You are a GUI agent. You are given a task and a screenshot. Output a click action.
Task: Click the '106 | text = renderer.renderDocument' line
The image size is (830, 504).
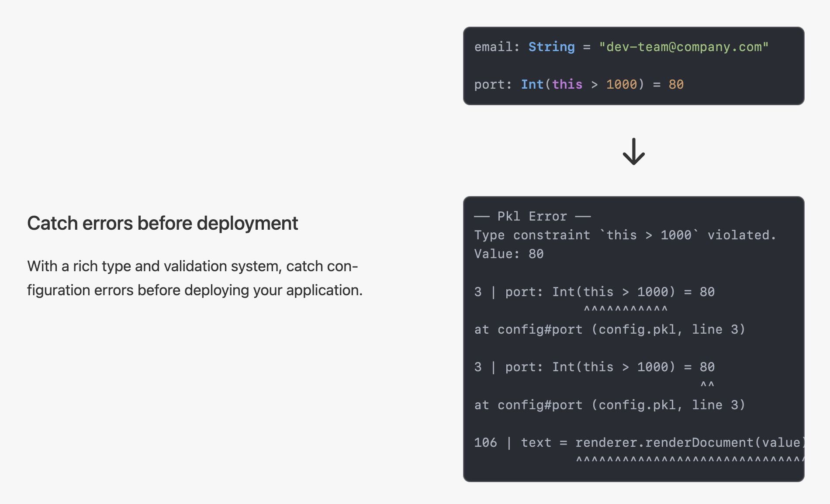639,442
